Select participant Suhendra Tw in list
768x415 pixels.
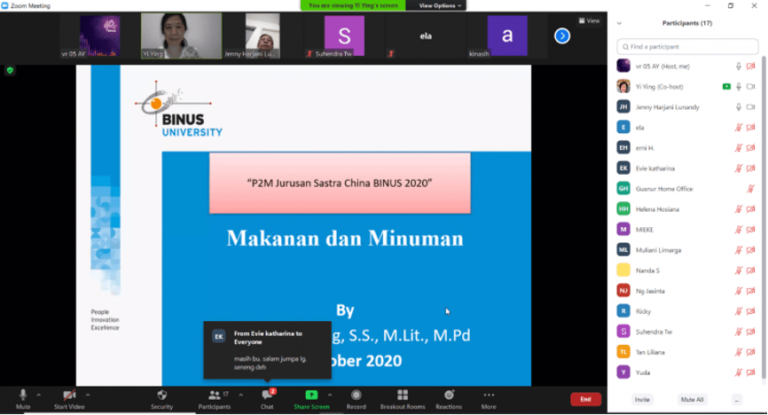(687, 332)
